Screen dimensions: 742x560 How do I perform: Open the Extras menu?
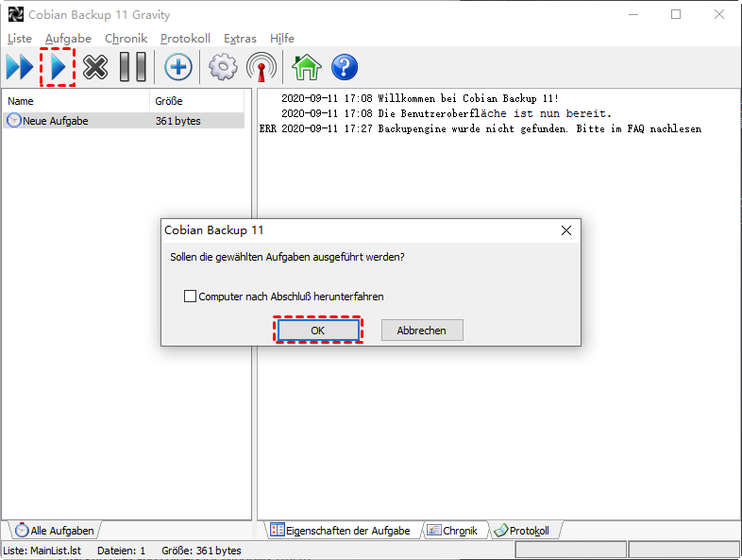pyautogui.click(x=240, y=39)
